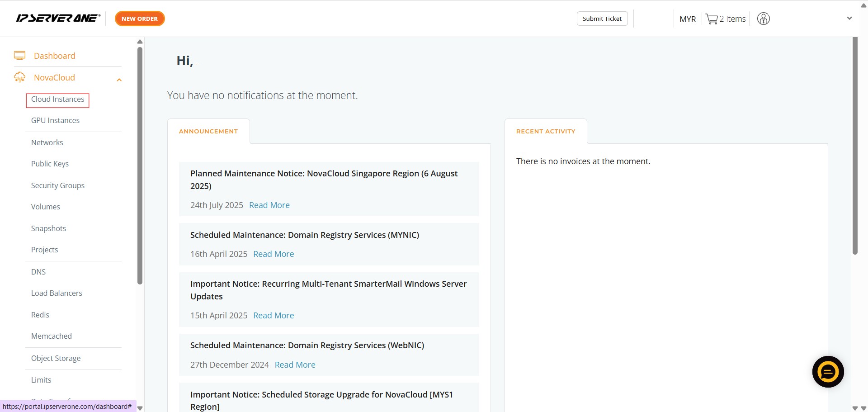The image size is (868, 412).
Task: Open Redis in sidebar
Action: 40,315
